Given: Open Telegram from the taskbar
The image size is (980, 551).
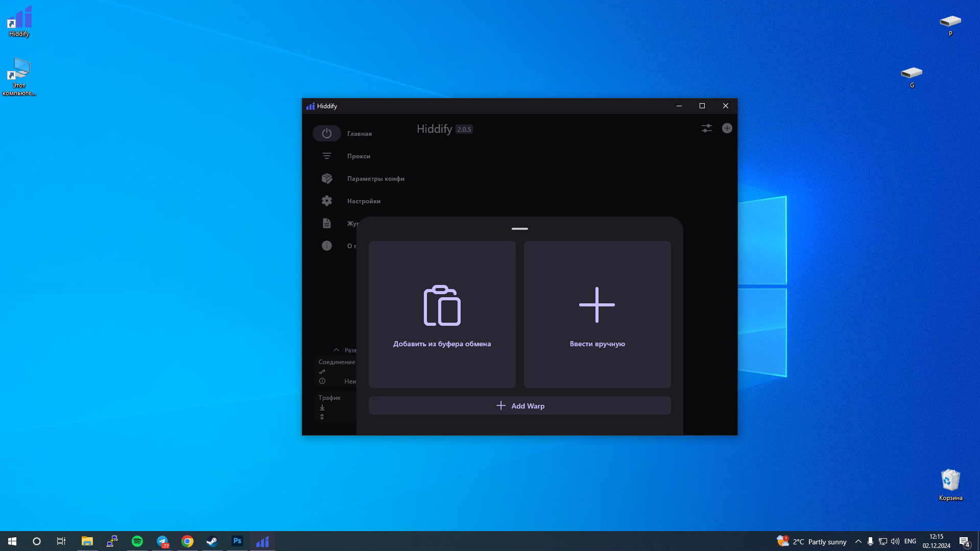Looking at the screenshot, I should 162,541.
